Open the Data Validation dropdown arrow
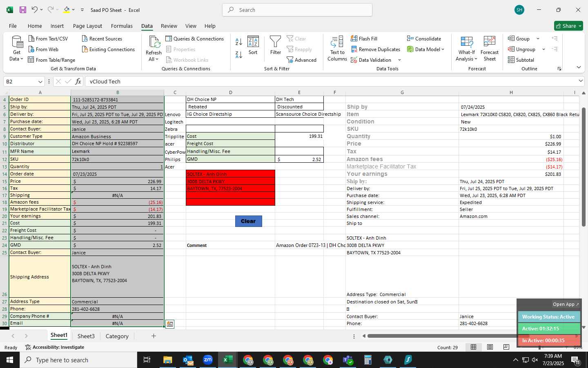 [399, 60]
